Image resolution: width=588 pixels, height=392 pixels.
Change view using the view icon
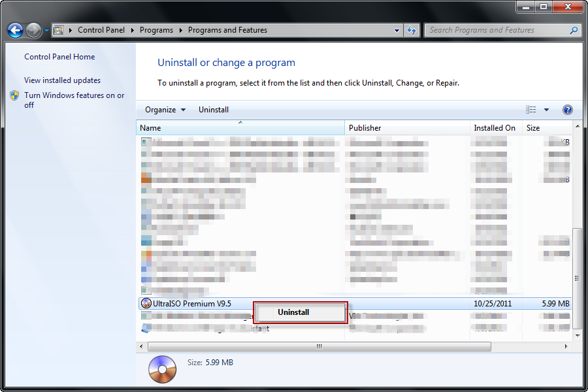(x=531, y=110)
